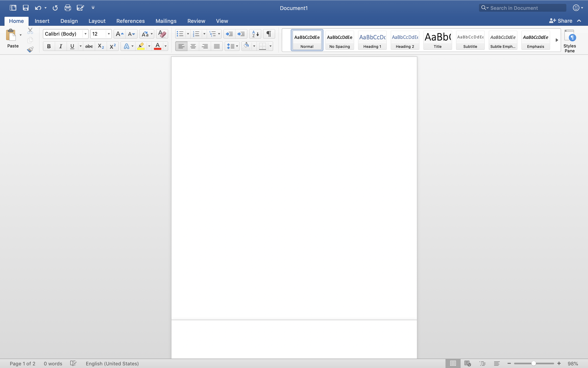Click the Share button
The height and width of the screenshot is (368, 588).
point(561,21)
